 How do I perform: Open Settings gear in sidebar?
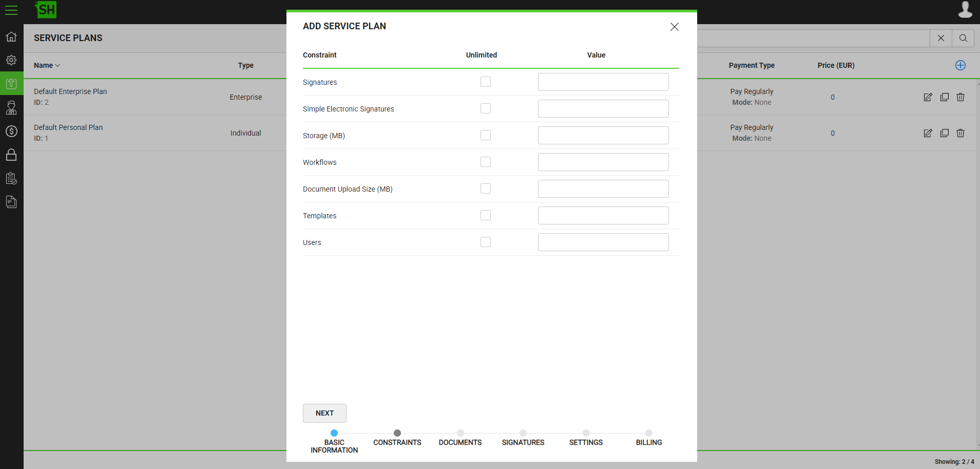11,60
